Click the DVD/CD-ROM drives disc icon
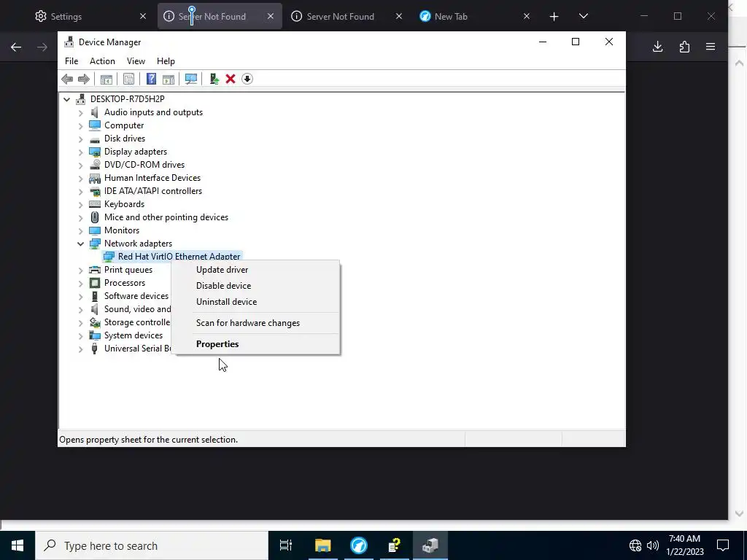The image size is (747, 560). [95, 165]
